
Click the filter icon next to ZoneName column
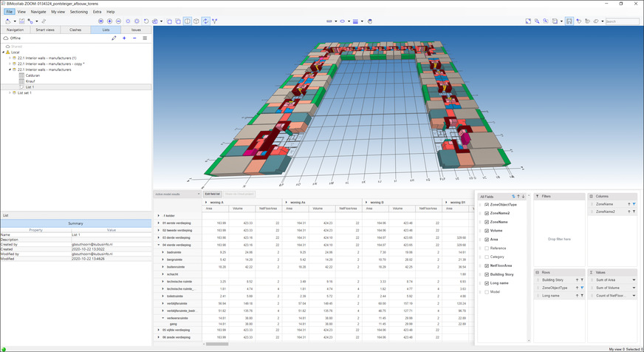click(x=634, y=203)
